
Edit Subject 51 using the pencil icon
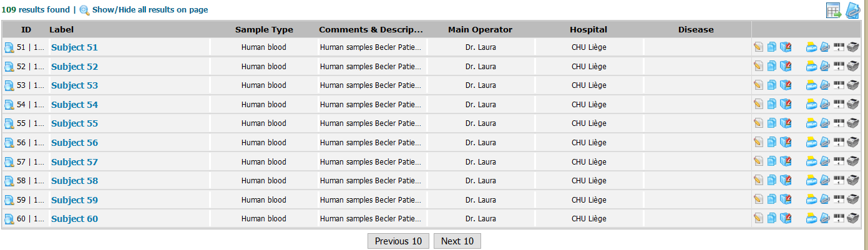758,47
